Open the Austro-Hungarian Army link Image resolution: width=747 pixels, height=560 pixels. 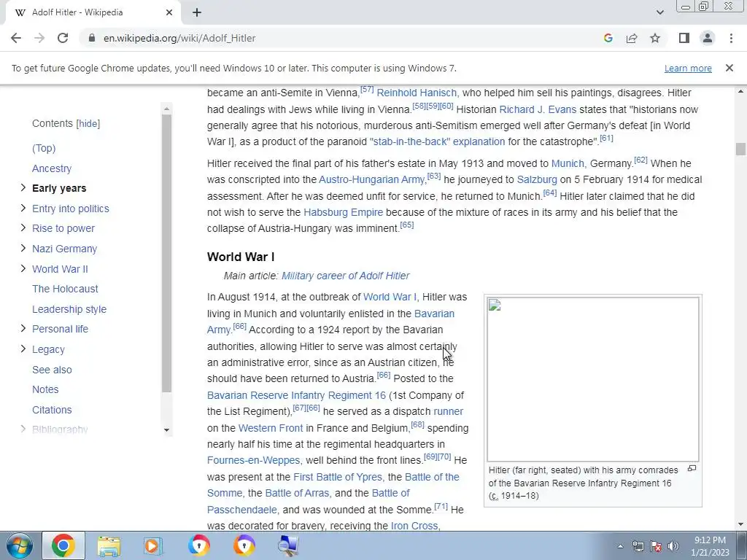(371, 179)
